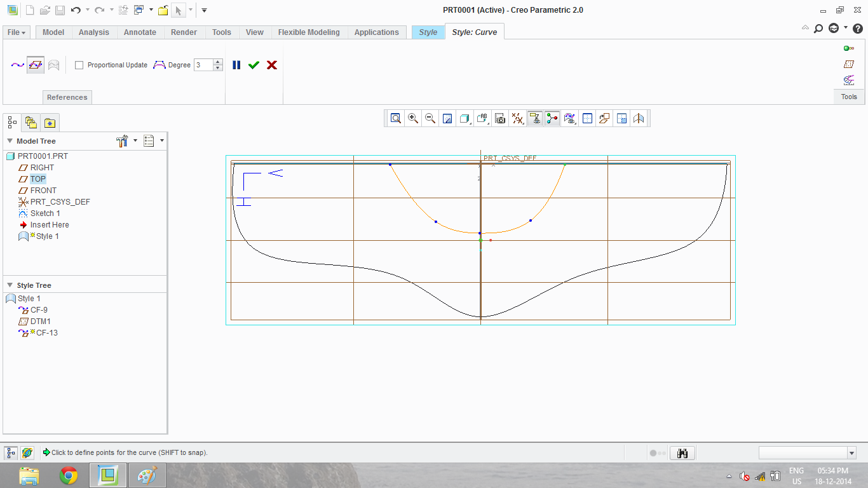868x488 pixels.
Task: Open the Flexible Modeling tab
Action: coord(309,32)
